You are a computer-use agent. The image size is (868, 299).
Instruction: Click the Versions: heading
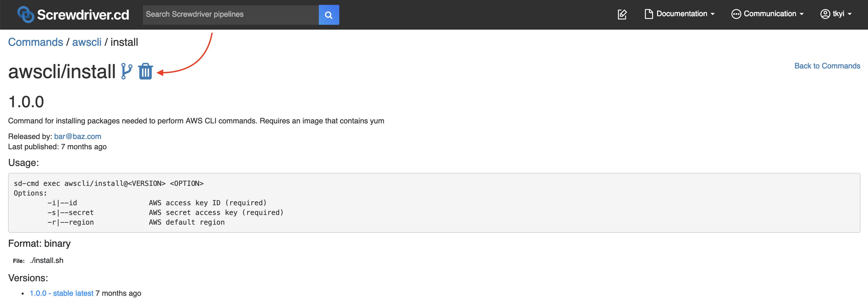(28, 278)
